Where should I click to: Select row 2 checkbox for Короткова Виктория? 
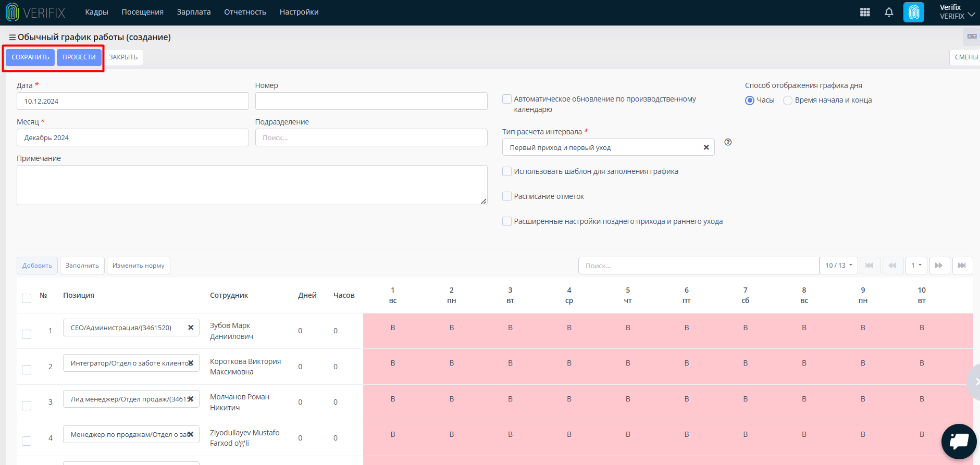coord(27,370)
